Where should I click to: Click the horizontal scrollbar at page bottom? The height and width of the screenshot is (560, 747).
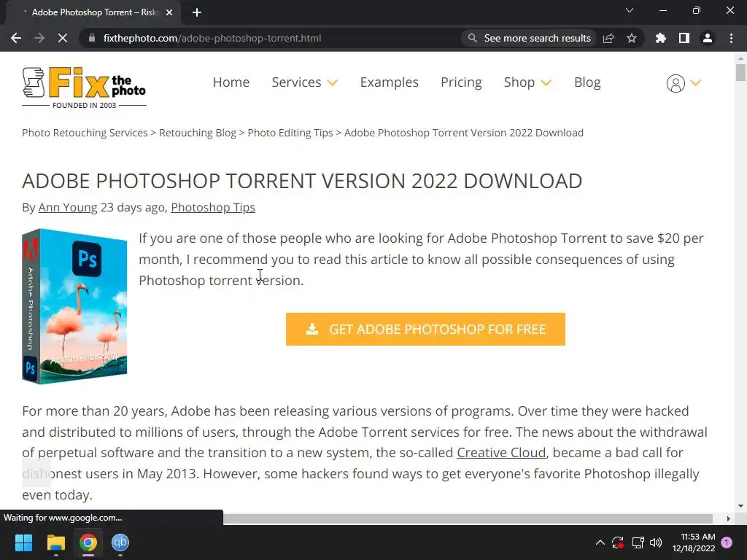(468, 518)
